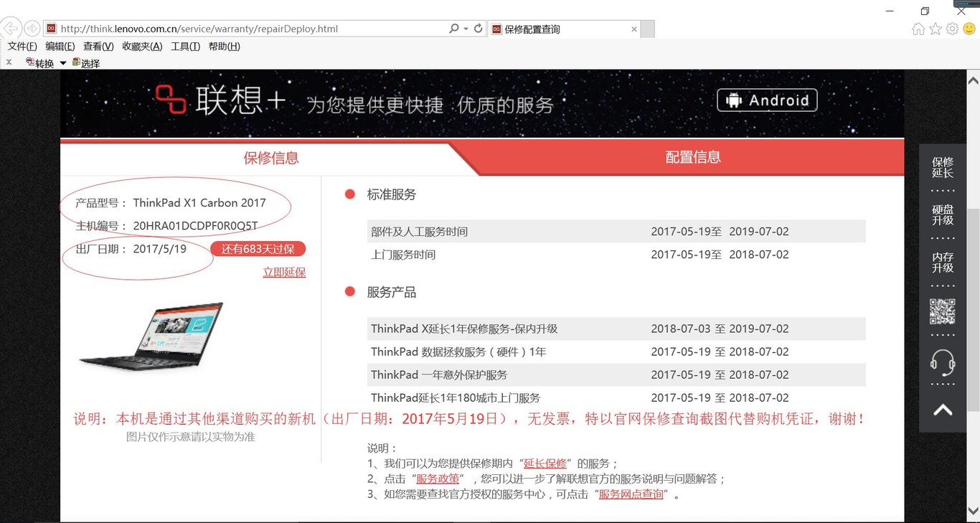980x523 pixels.
Task: Click the page scrollbar up arrow
Action: 974,80
